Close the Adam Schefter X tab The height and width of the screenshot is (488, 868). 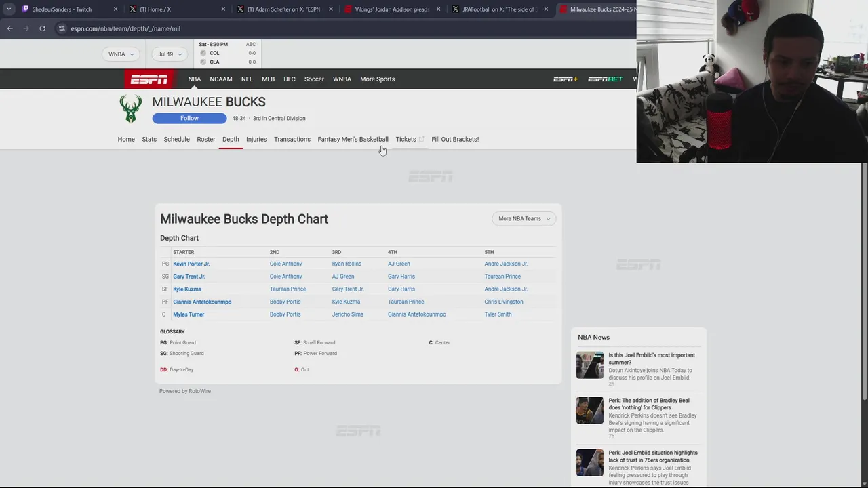point(331,9)
